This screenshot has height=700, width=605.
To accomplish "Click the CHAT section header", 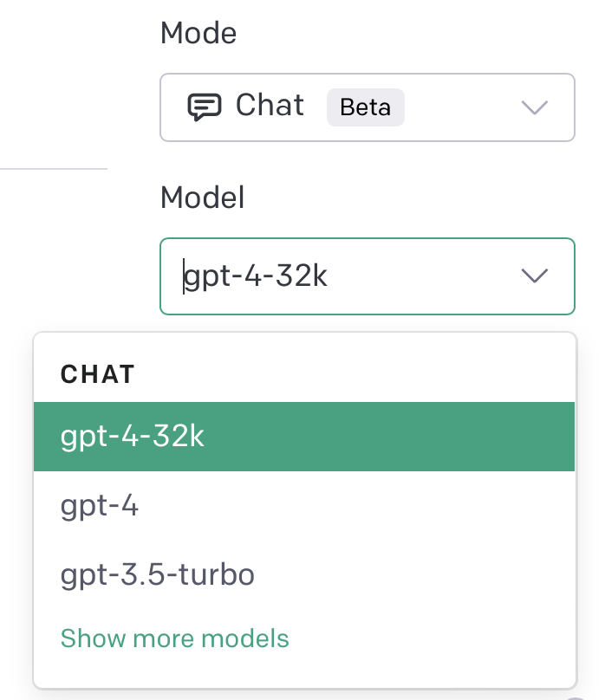I will coord(97,374).
